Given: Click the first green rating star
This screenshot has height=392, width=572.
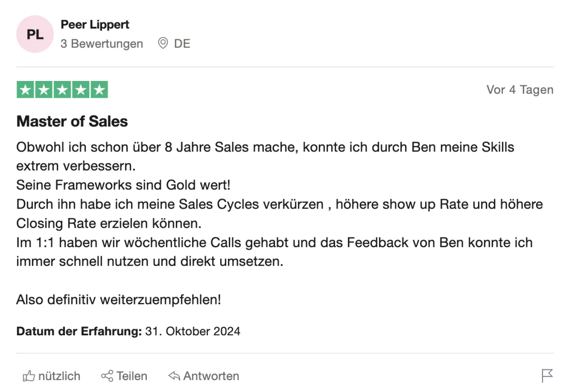Looking at the screenshot, I should (25, 90).
